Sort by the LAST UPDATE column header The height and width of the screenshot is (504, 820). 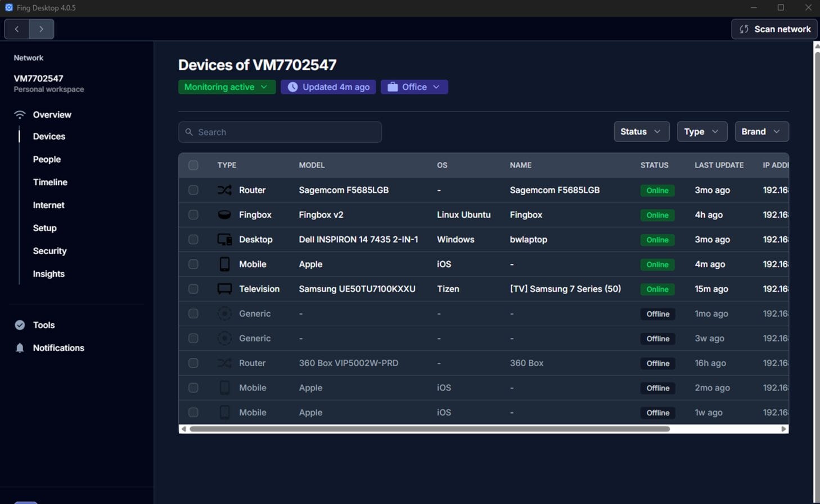click(719, 165)
